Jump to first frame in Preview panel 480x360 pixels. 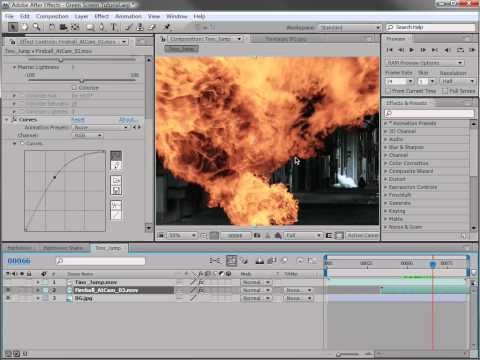pyautogui.click(x=389, y=50)
